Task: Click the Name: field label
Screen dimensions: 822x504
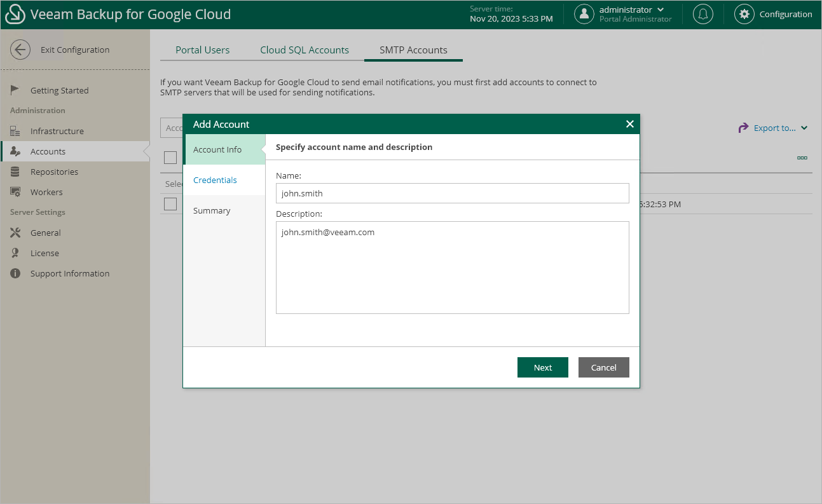Action: click(x=289, y=175)
